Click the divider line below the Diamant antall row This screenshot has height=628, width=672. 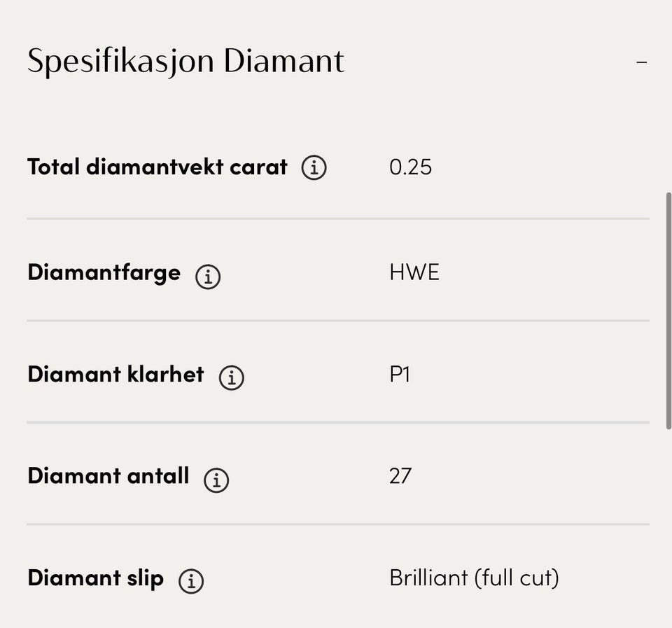pos(338,524)
